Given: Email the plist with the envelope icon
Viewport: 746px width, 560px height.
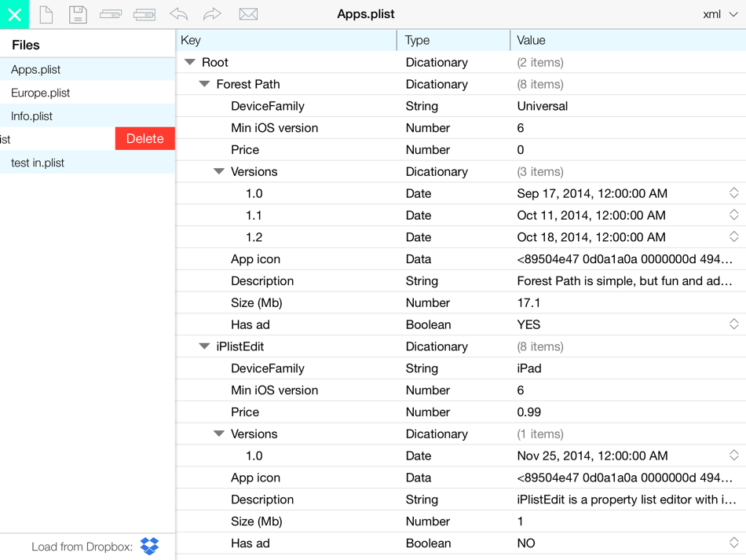Looking at the screenshot, I should (248, 14).
